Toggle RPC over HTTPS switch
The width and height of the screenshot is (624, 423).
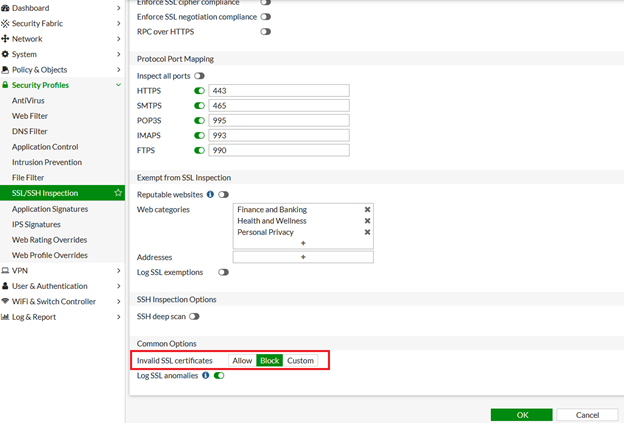(265, 32)
